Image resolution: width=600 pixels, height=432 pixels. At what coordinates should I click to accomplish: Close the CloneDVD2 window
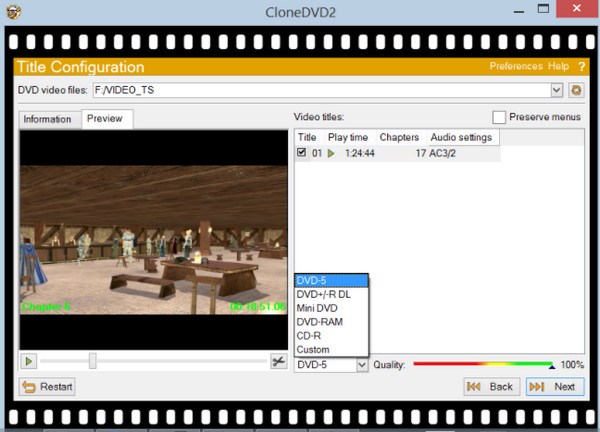(577, 8)
